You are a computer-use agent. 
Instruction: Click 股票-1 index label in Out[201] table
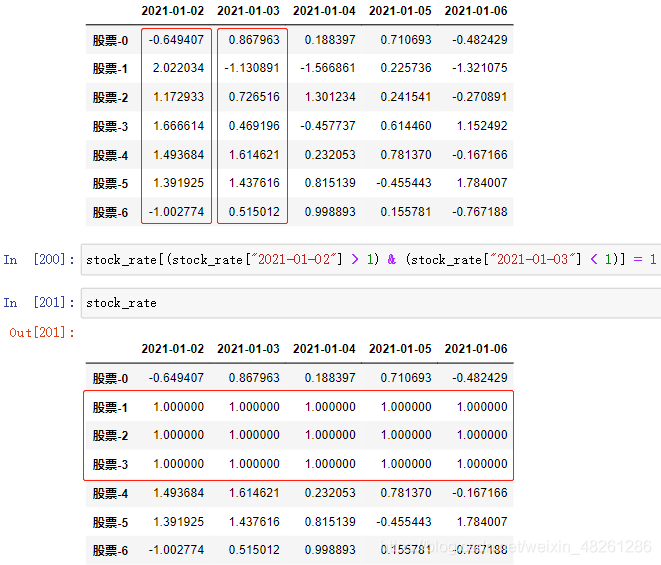point(110,407)
